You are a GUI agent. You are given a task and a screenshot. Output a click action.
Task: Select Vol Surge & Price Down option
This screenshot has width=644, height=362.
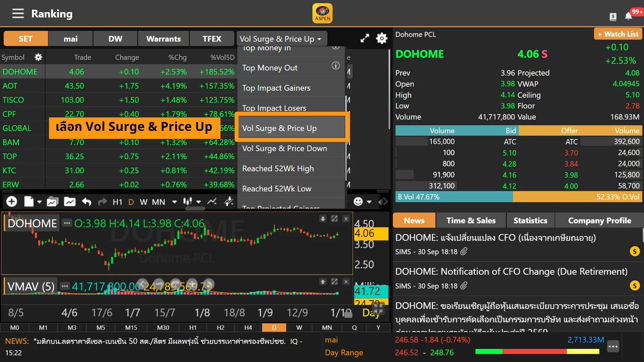(285, 148)
